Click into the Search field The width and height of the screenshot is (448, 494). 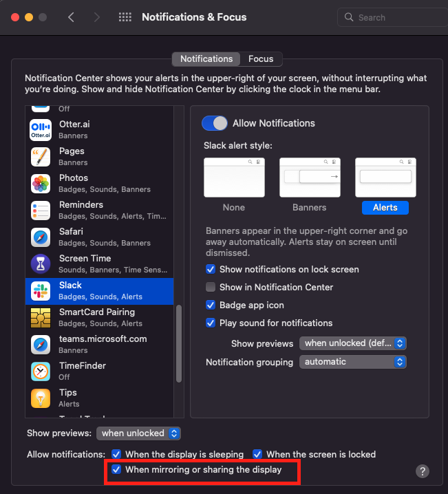[x=394, y=17]
